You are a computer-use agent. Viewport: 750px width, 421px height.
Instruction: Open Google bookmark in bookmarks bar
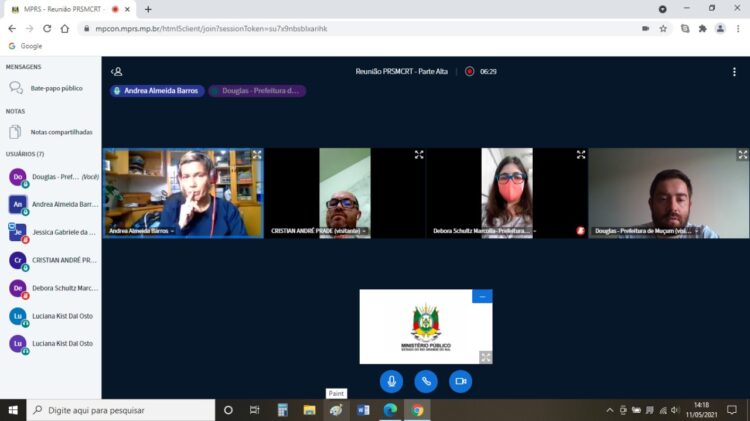point(25,46)
